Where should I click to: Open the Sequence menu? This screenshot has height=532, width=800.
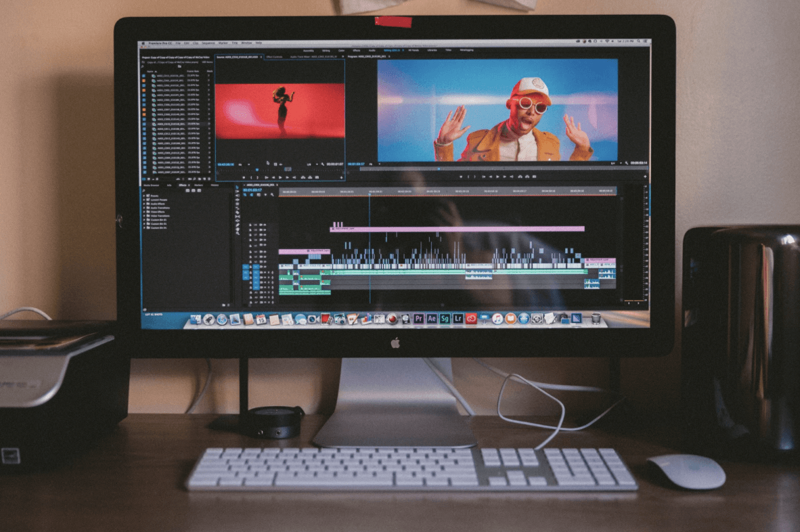click(x=207, y=43)
